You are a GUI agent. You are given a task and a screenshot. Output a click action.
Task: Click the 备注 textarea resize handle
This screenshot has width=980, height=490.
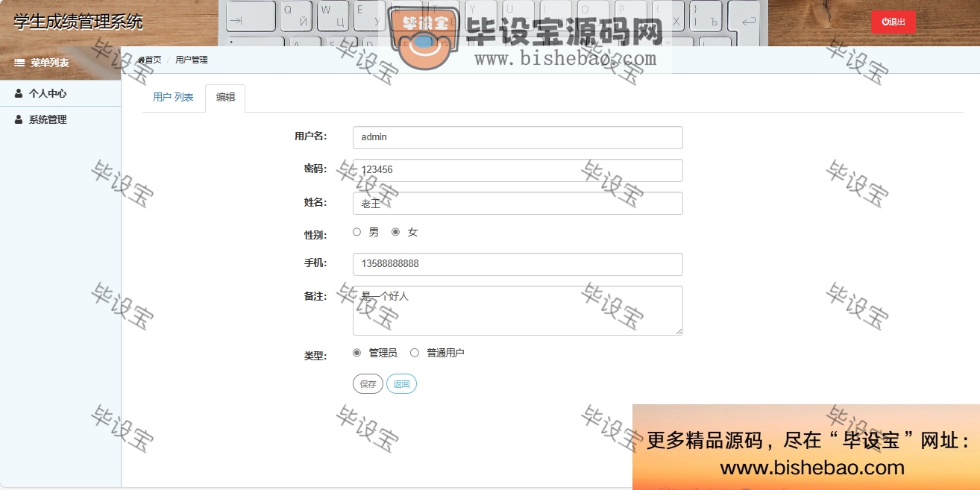[679, 331]
